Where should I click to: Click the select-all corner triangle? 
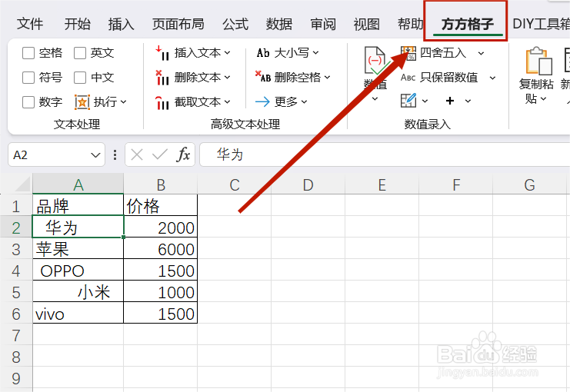click(x=22, y=184)
